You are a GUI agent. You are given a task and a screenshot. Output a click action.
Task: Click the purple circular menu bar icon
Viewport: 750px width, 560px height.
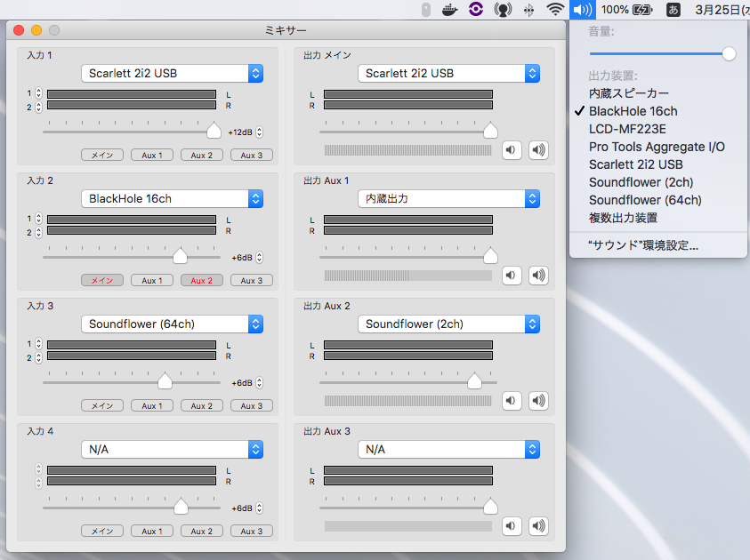tap(476, 9)
